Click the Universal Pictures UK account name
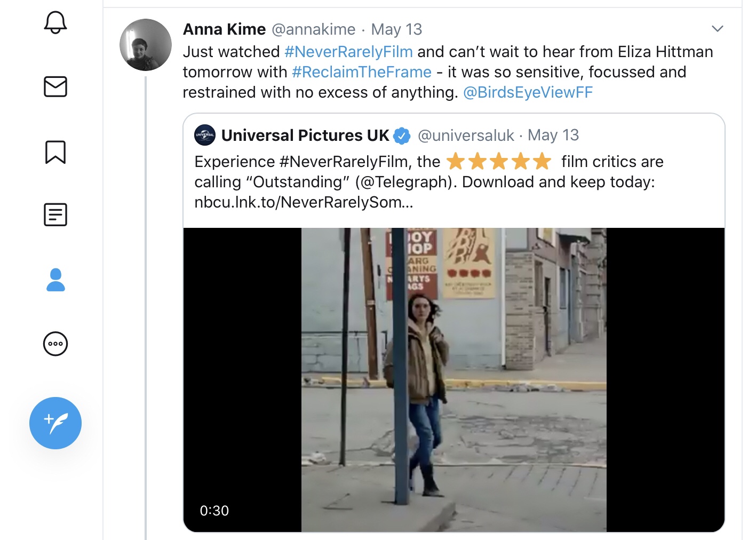This screenshot has height=540, width=756. pyautogui.click(x=305, y=136)
